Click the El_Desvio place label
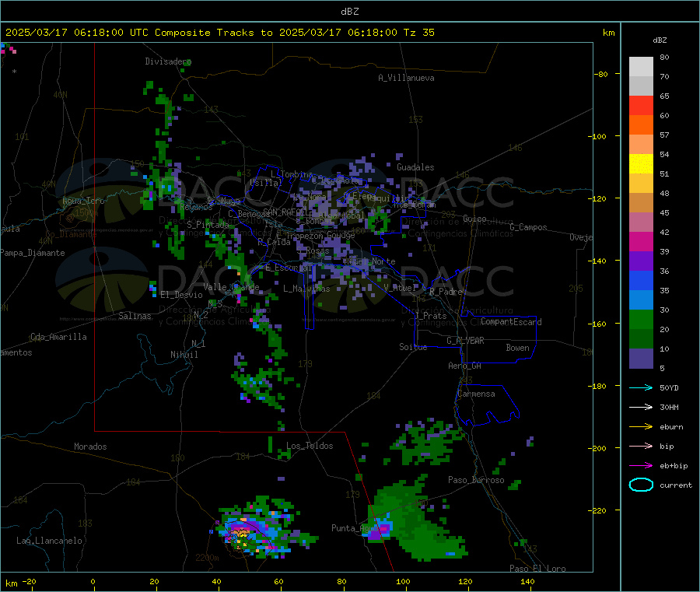Image resolution: width=700 pixels, height=592 pixels. [x=181, y=295]
